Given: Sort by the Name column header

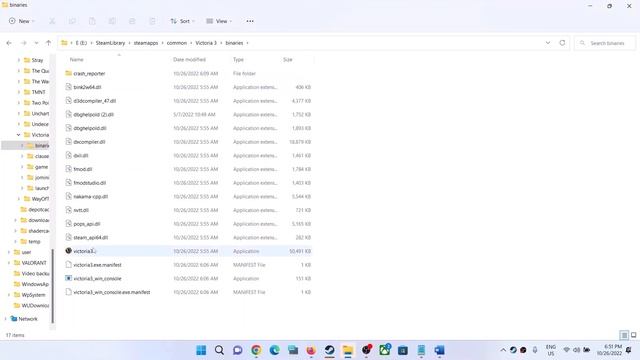Looking at the screenshot, I should (76, 60).
